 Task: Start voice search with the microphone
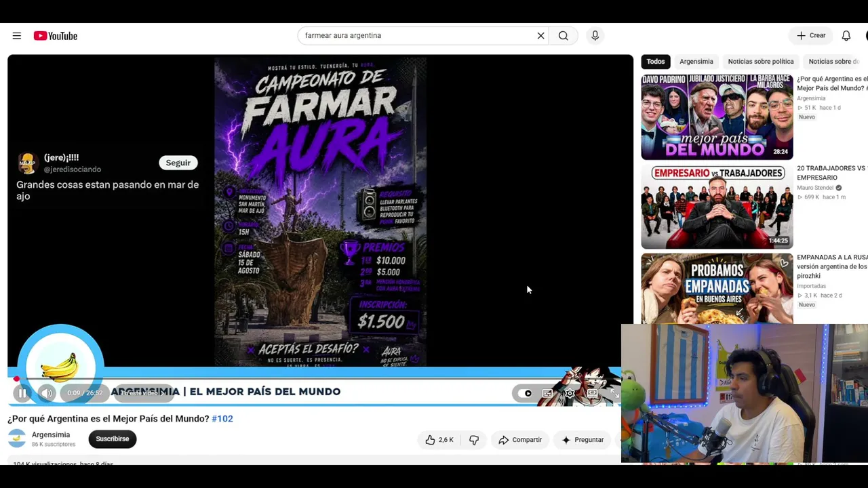tap(595, 36)
